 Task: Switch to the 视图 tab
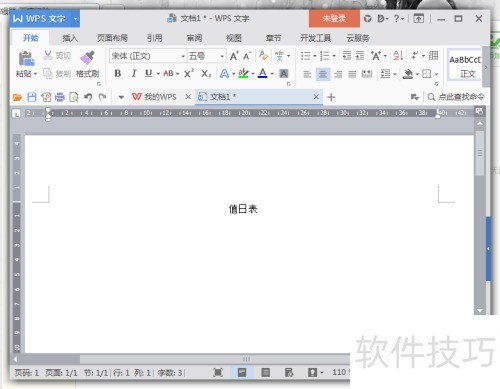point(234,38)
